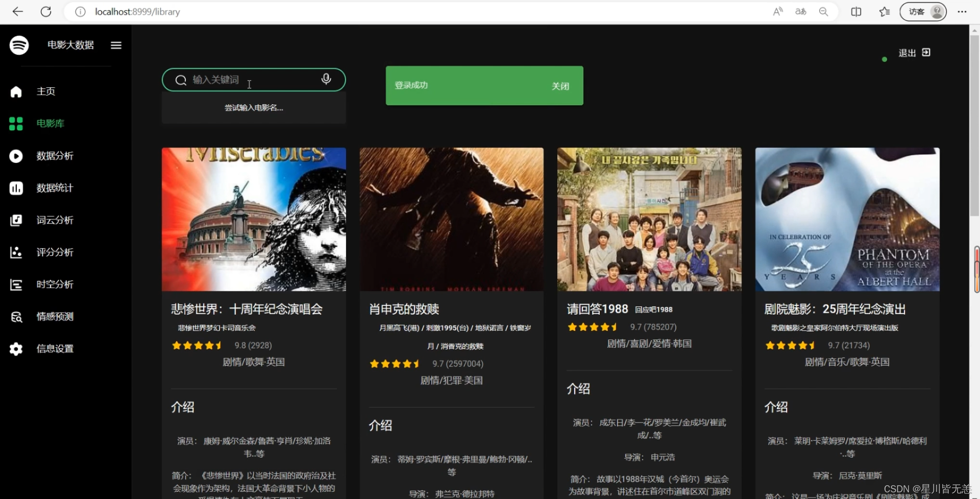980x499 pixels.
Task: Click the 登录成功 notification message
Action: tap(411, 85)
